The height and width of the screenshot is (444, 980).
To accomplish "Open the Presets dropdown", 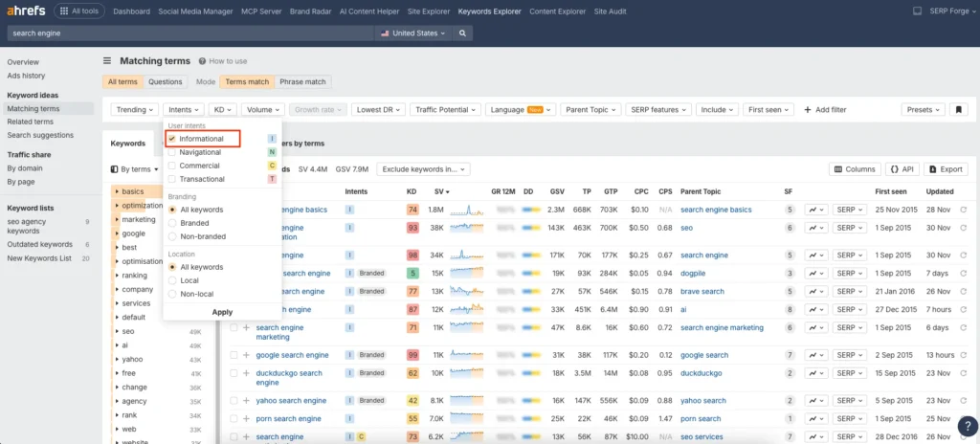I will pyautogui.click(x=924, y=109).
